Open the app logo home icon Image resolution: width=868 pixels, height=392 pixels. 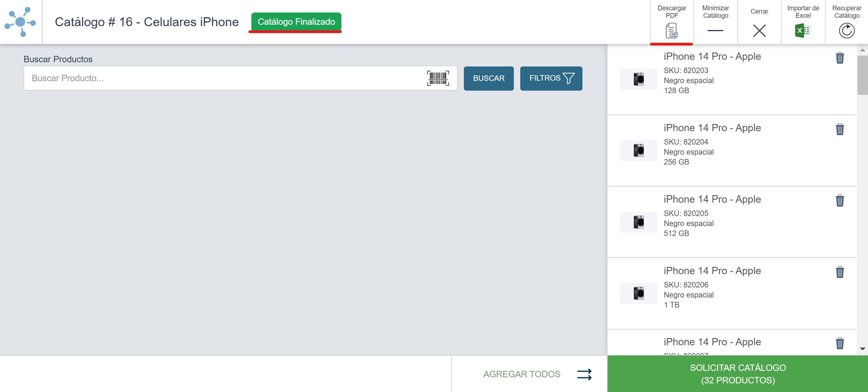point(20,22)
